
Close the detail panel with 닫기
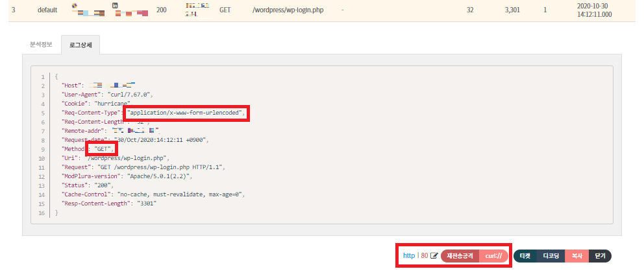point(599,255)
